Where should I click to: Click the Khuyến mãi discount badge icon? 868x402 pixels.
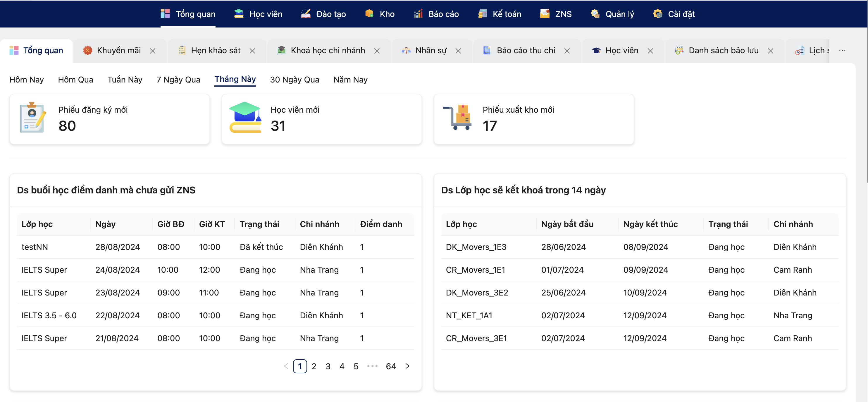[88, 51]
